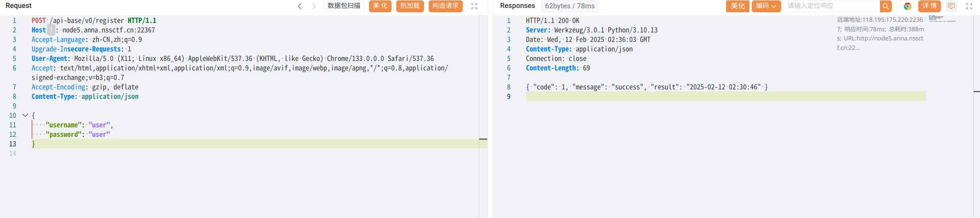The image size is (980, 218).
Task: Beautify the response with 美化 button
Action: coord(737,6)
